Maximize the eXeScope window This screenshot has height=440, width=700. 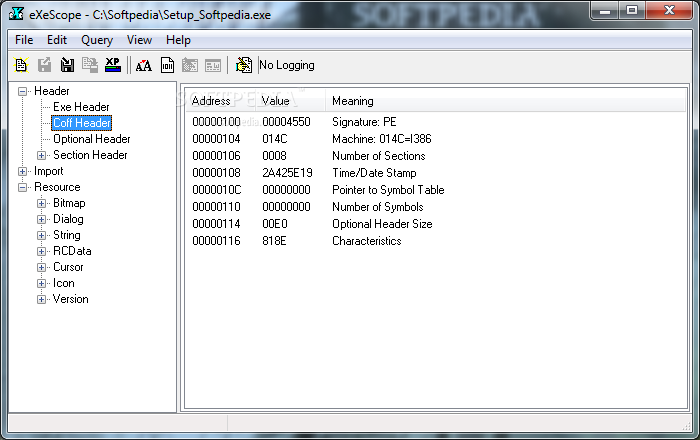pos(632,10)
